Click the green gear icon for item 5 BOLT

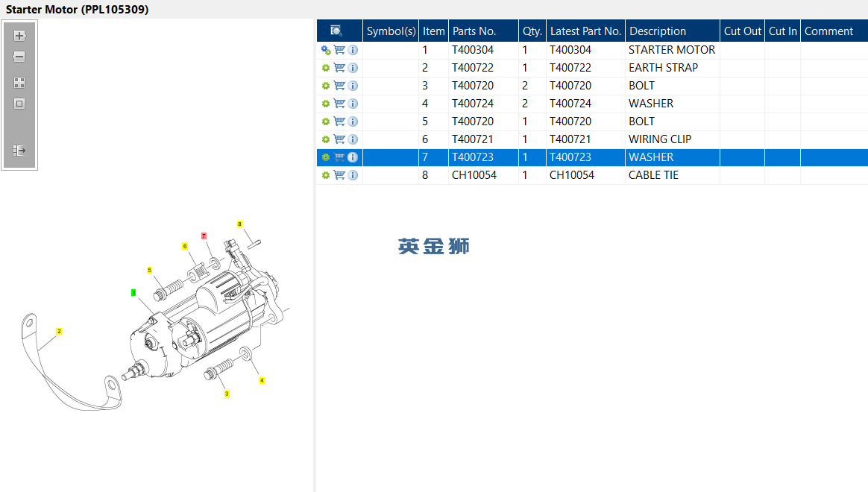pyautogui.click(x=326, y=122)
